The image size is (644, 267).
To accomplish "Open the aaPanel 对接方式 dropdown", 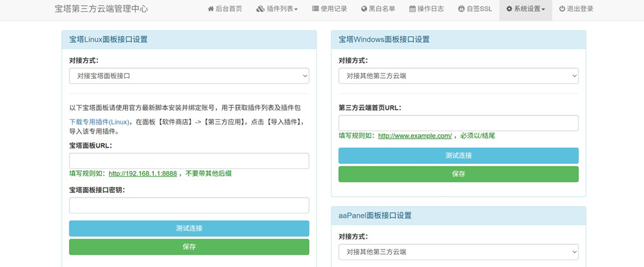I will [458, 252].
